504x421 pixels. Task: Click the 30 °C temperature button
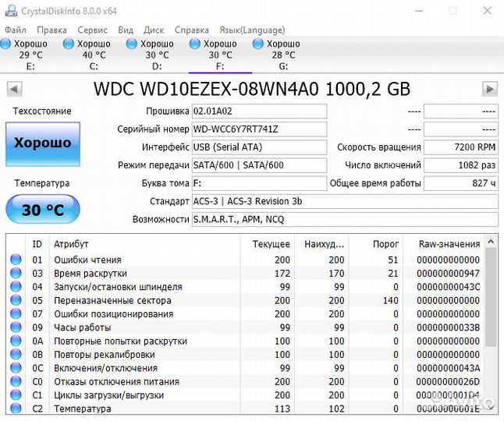click(x=43, y=210)
